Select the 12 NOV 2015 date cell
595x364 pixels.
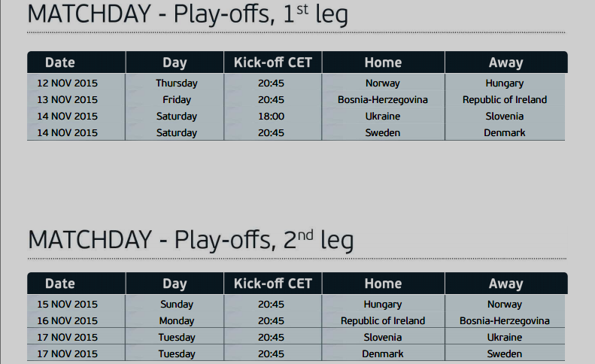[67, 83]
